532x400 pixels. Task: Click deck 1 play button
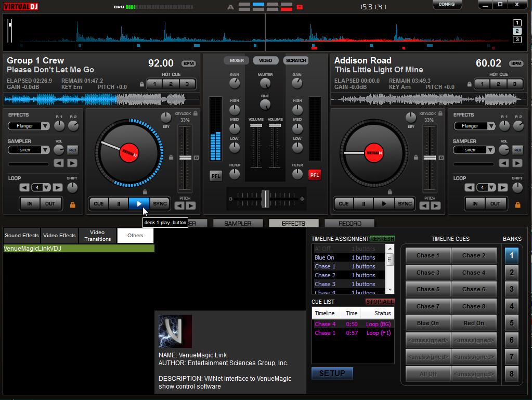(x=139, y=203)
